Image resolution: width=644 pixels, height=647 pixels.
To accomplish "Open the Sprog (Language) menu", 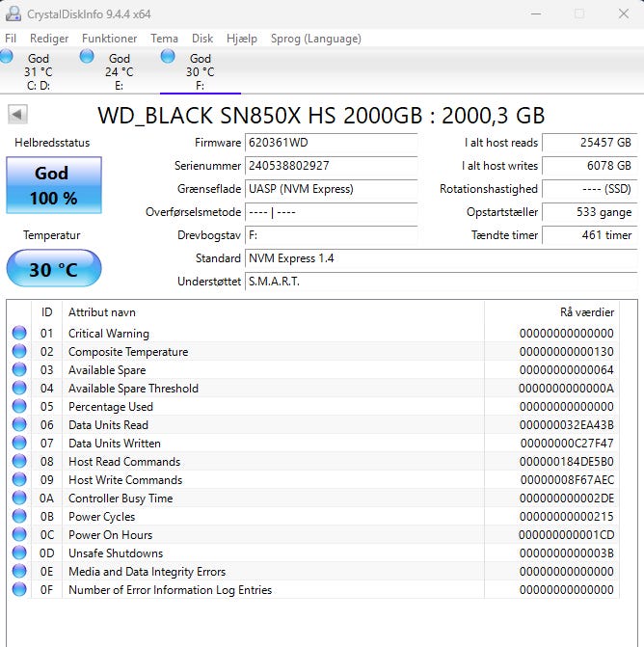I will click(316, 39).
